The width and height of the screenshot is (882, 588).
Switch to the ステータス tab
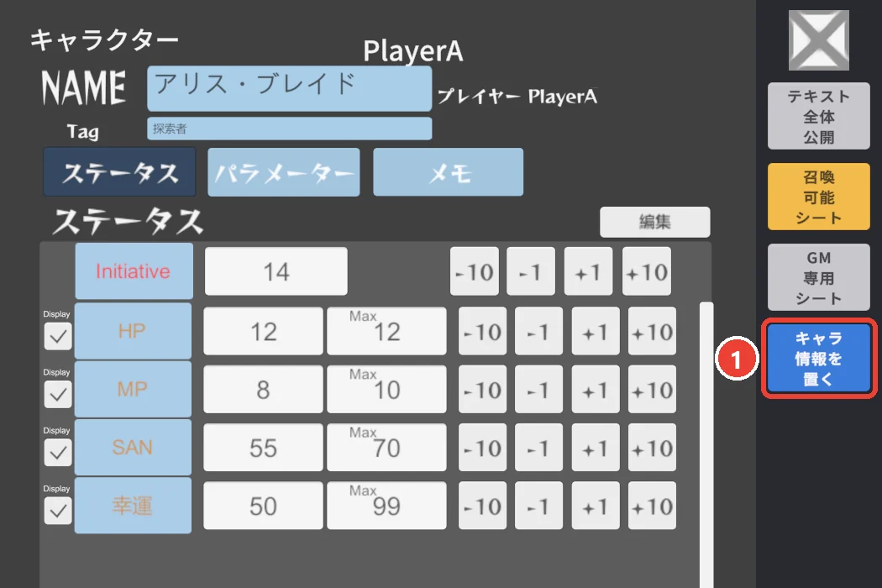(x=120, y=172)
